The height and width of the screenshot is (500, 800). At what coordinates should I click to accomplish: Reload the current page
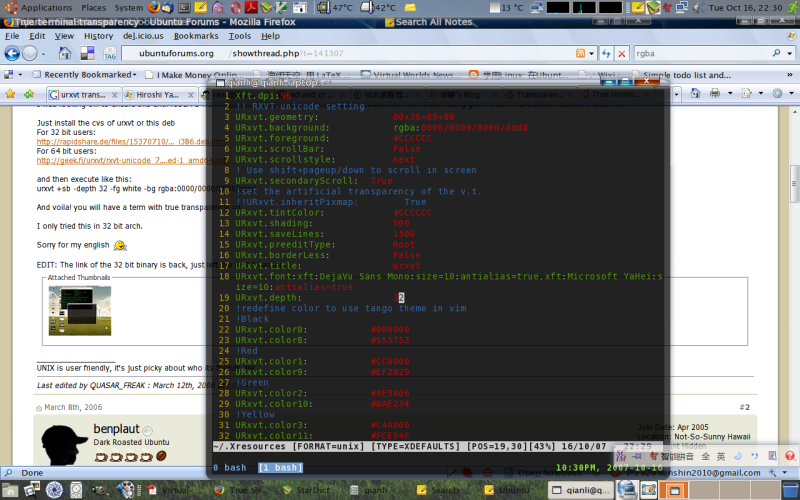click(606, 53)
